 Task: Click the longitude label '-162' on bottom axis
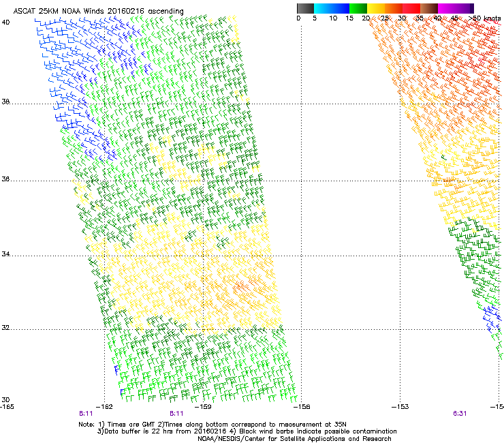[x=106, y=407]
